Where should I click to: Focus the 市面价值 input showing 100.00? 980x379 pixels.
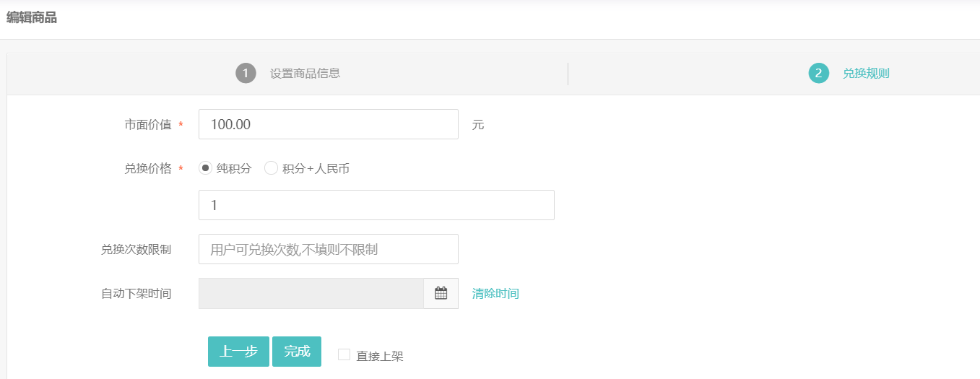click(x=328, y=124)
